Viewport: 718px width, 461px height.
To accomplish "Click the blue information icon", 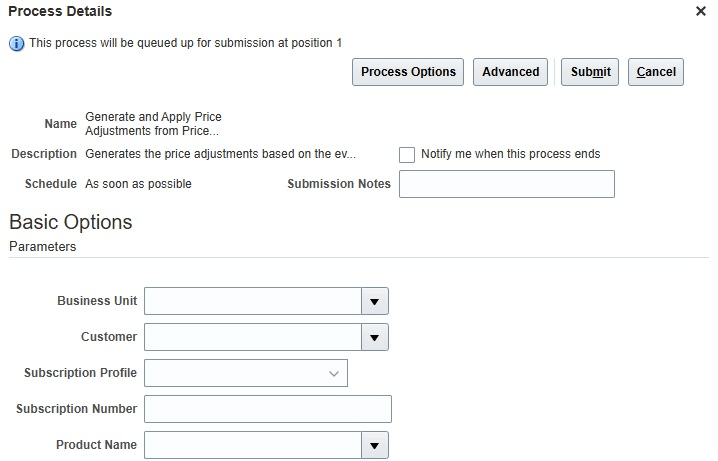I will tap(16, 43).
